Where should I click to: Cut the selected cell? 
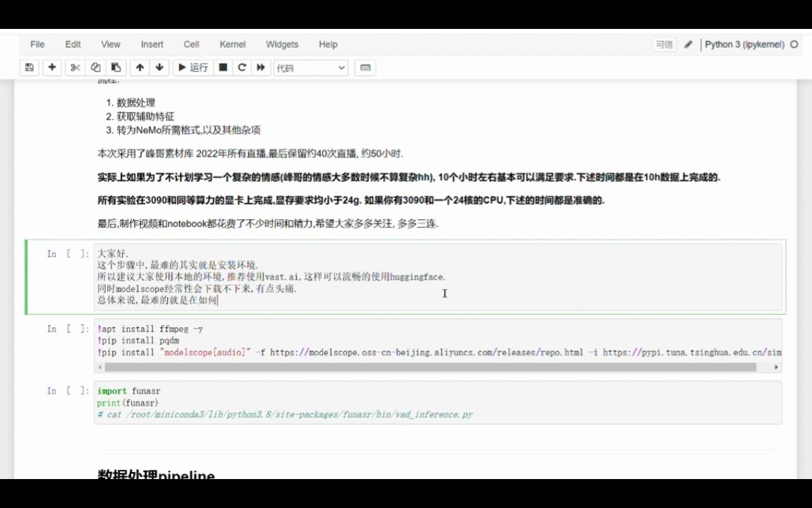(75, 67)
